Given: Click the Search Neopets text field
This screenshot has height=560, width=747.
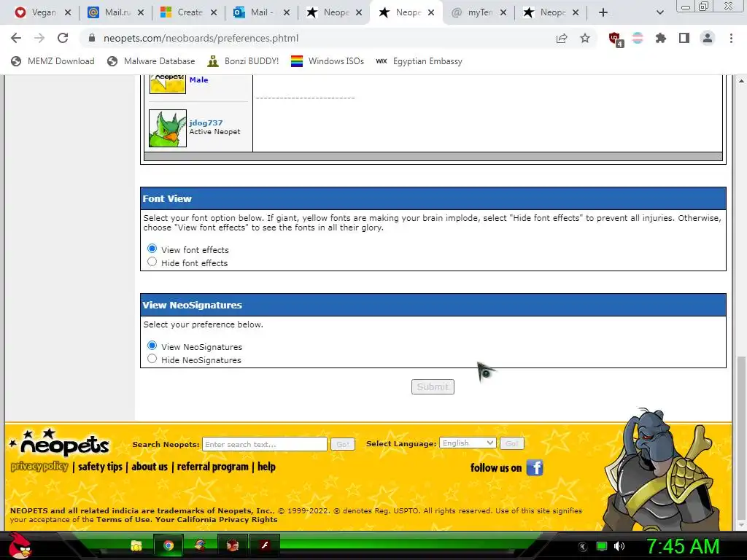Looking at the screenshot, I should pos(264,444).
